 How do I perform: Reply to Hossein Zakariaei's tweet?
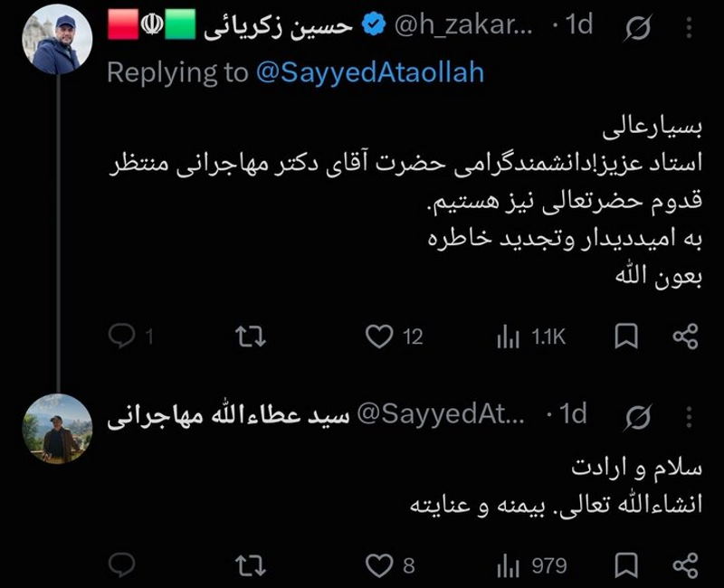(122, 336)
